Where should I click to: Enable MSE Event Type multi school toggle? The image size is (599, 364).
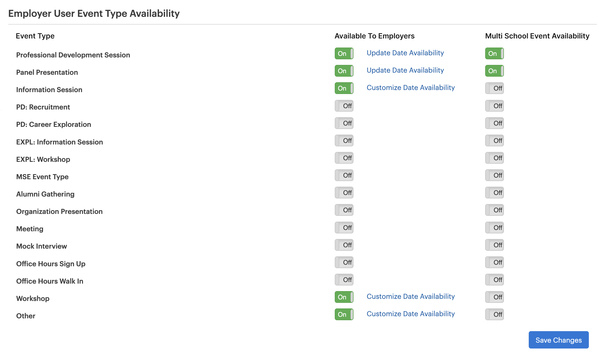pyautogui.click(x=494, y=175)
